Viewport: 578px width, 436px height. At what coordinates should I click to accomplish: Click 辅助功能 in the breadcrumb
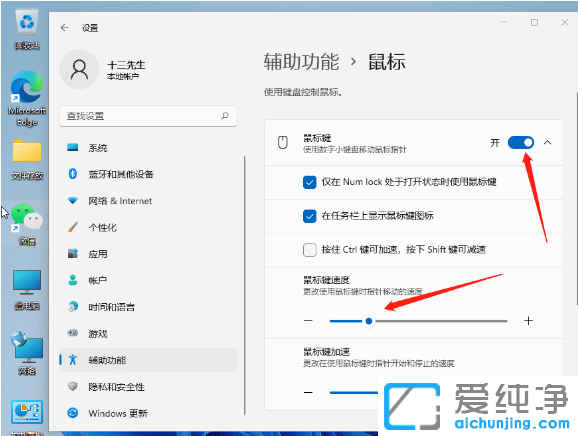tap(301, 62)
